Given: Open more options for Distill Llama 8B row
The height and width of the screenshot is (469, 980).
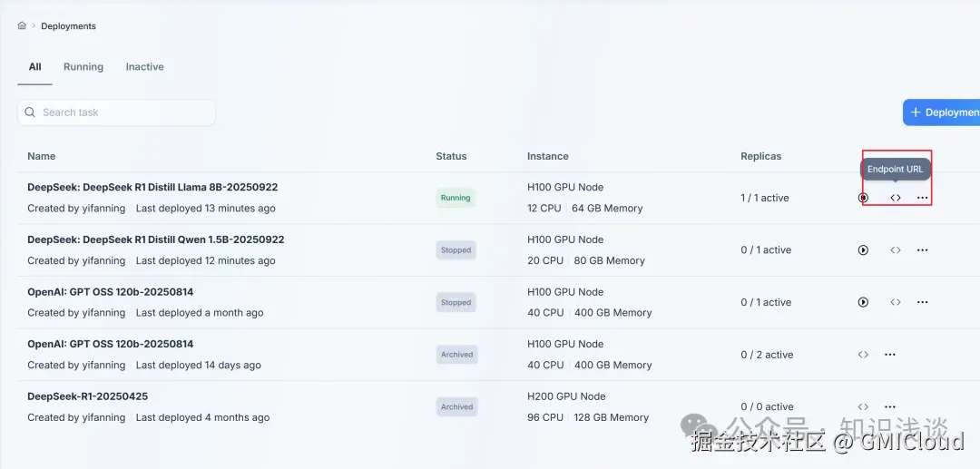Looking at the screenshot, I should click(923, 198).
